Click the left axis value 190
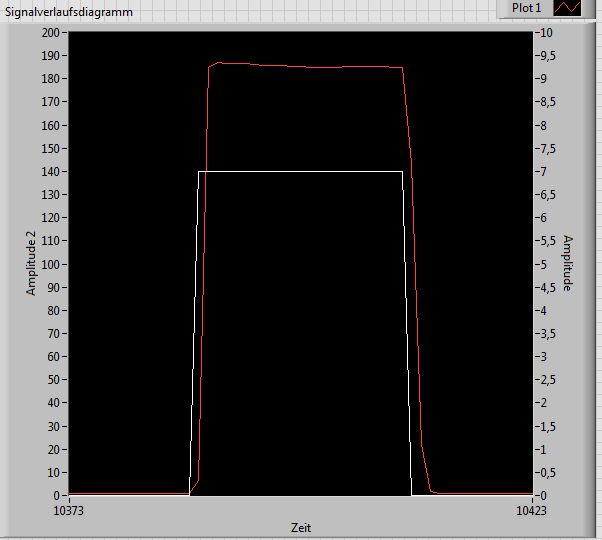Viewport: 602px width, 540px height. (51, 56)
